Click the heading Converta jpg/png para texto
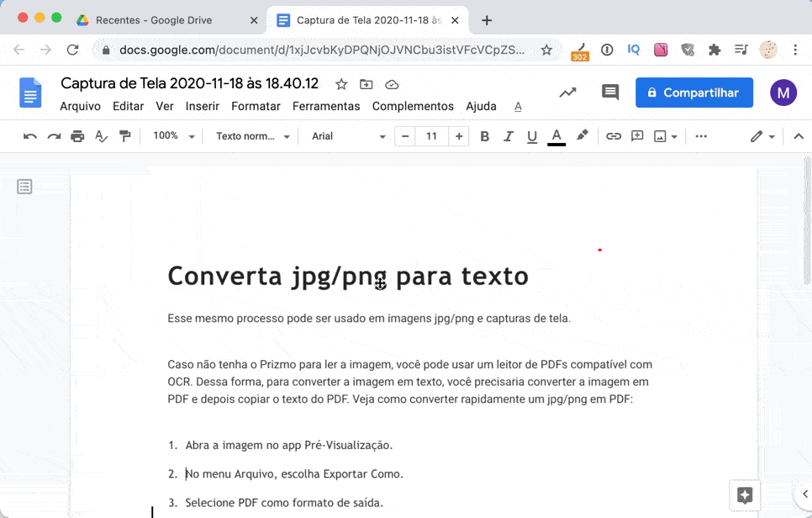 tap(348, 276)
